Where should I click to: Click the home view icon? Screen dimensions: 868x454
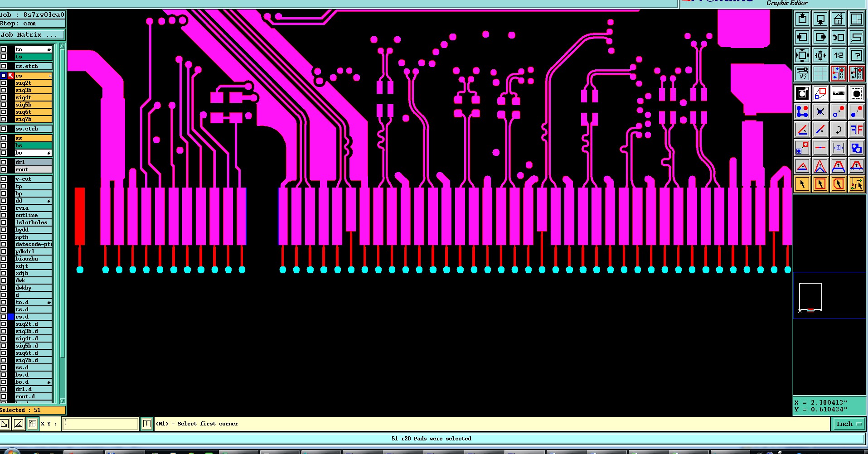click(x=839, y=19)
